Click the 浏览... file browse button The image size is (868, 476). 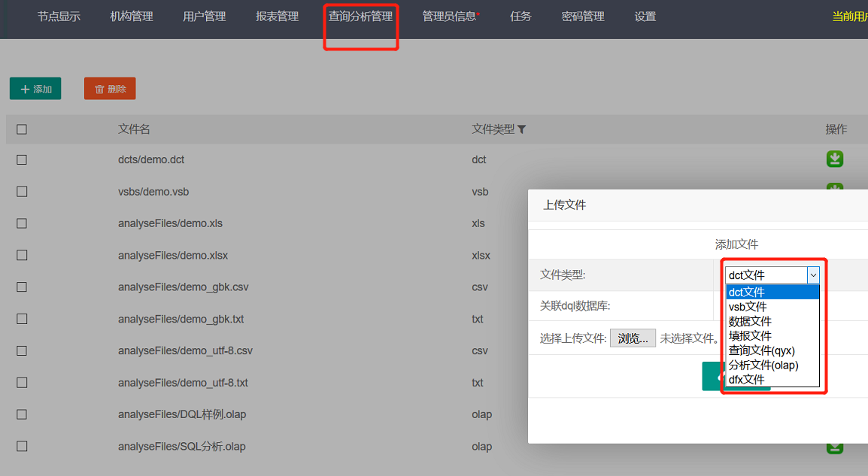coord(633,338)
